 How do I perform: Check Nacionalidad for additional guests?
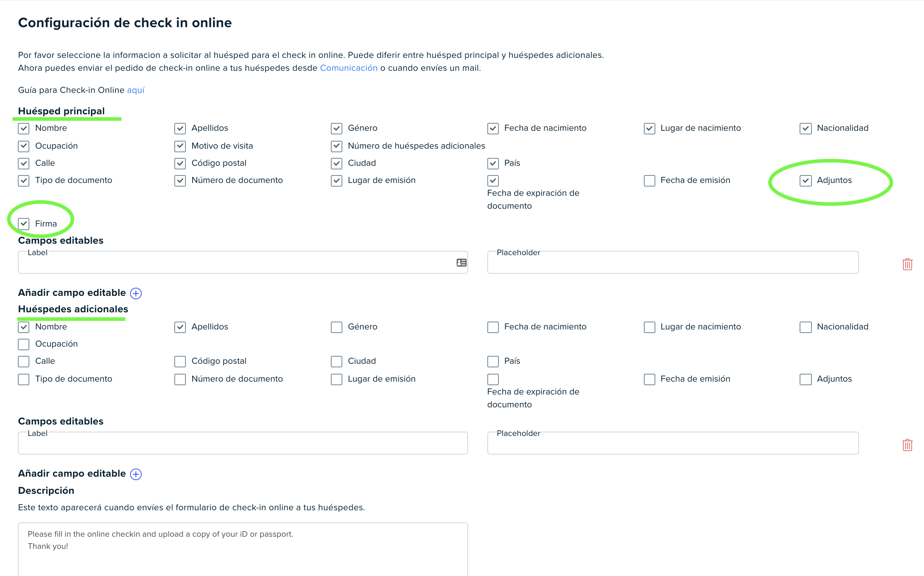coord(805,327)
